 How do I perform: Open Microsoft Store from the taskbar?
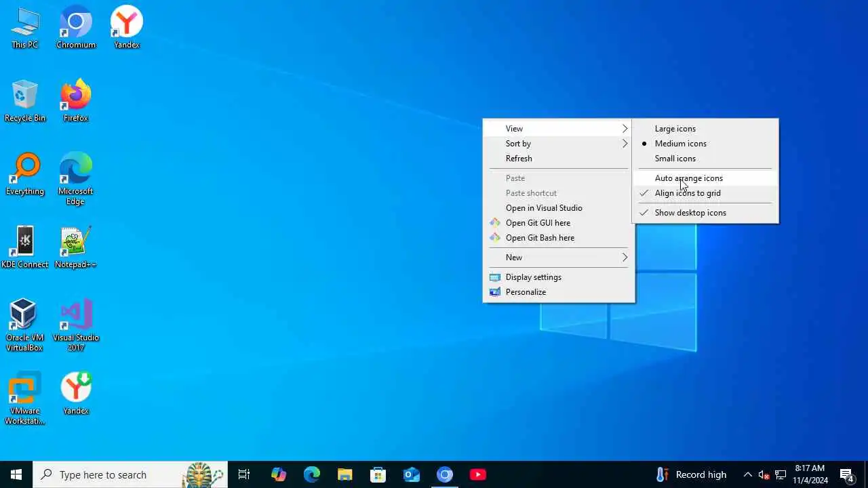click(x=378, y=474)
